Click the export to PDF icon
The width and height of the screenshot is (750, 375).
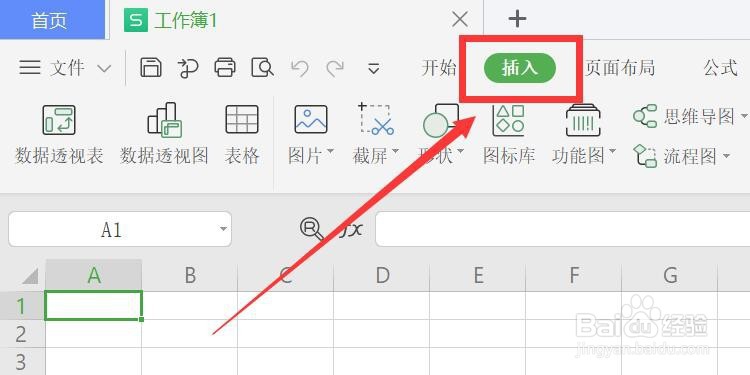point(188,68)
